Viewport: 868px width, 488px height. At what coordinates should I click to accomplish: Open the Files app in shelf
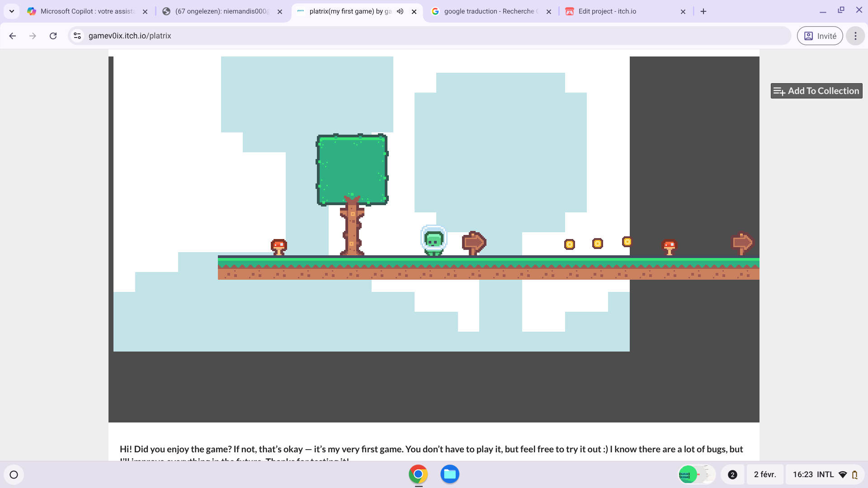450,474
